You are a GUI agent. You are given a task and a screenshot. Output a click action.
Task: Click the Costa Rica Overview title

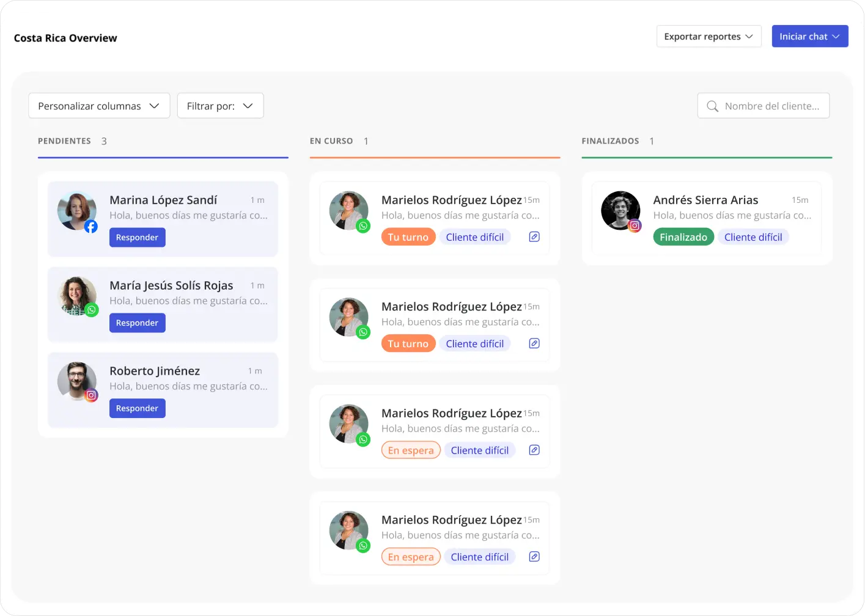(65, 38)
